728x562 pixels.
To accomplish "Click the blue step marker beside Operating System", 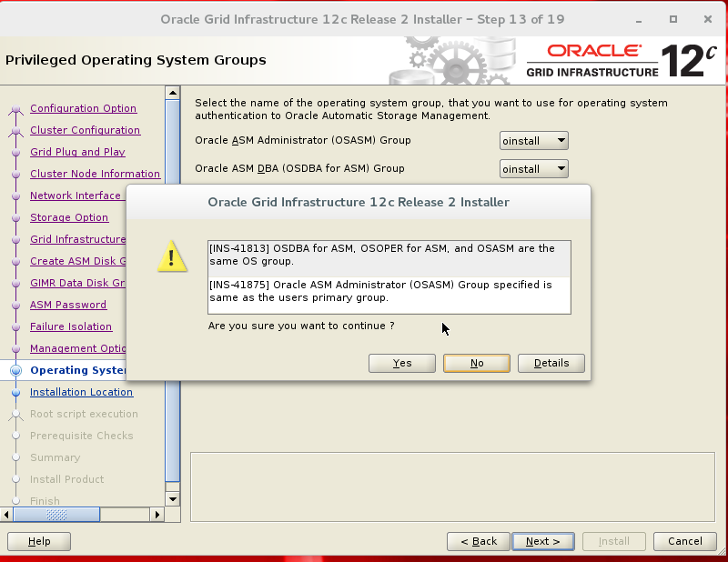I will tap(16, 370).
